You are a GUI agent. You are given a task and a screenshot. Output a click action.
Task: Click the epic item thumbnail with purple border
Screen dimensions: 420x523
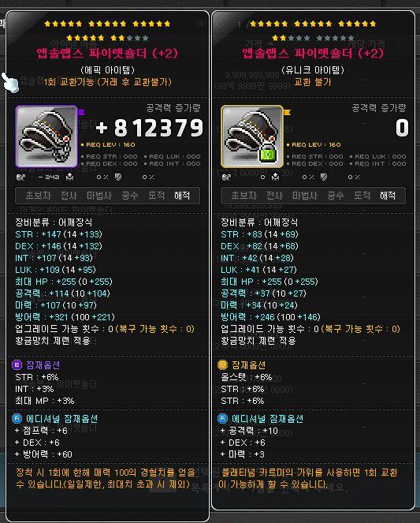46,136
